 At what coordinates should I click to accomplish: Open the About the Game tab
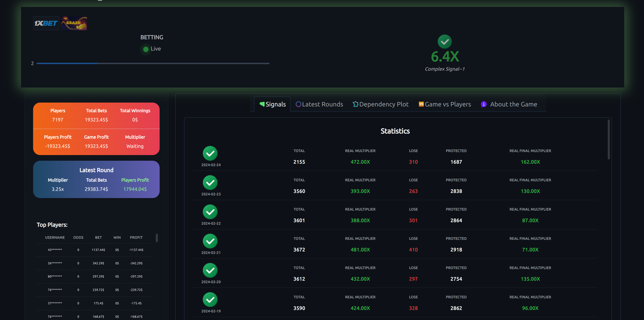(x=509, y=104)
